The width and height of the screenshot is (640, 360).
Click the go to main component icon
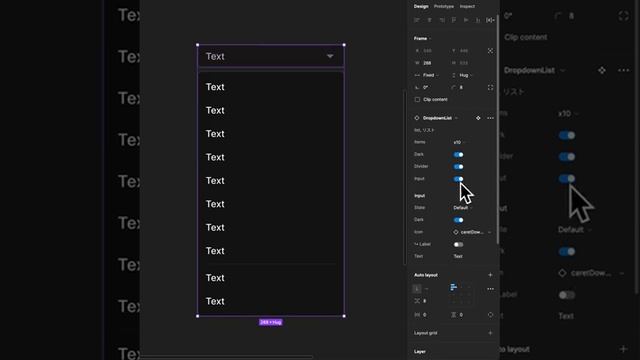[x=478, y=118]
